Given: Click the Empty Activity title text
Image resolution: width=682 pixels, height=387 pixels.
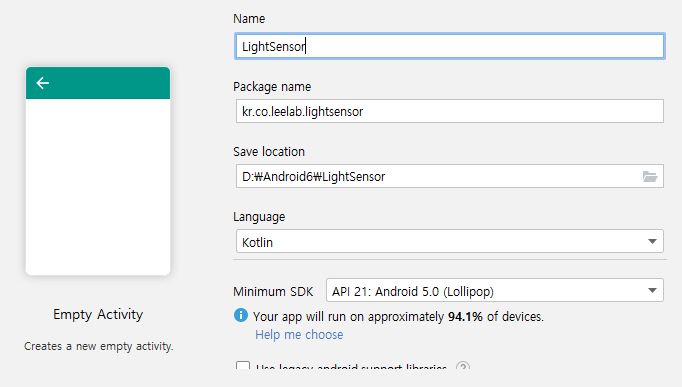Looking at the screenshot, I should pyautogui.click(x=98, y=314).
